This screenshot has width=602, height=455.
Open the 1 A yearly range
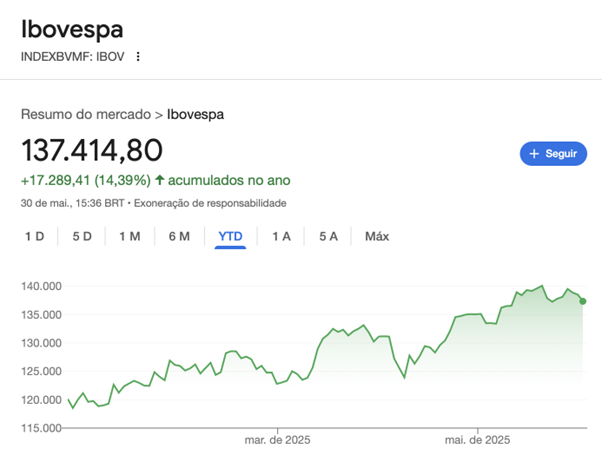click(281, 236)
